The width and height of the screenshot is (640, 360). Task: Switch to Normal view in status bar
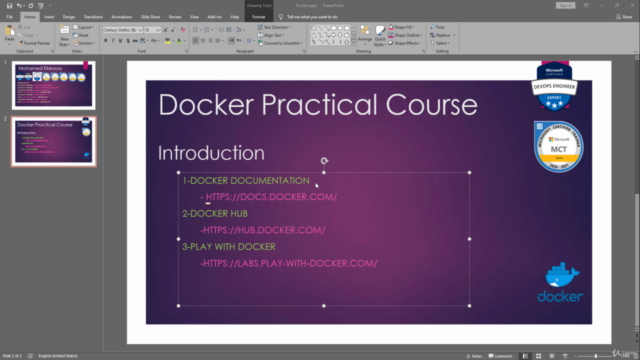(x=525, y=356)
